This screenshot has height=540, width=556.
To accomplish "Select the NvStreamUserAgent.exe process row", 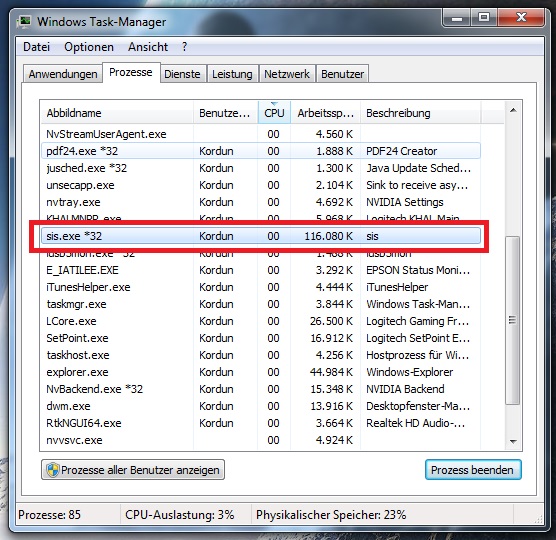I will [x=261, y=134].
